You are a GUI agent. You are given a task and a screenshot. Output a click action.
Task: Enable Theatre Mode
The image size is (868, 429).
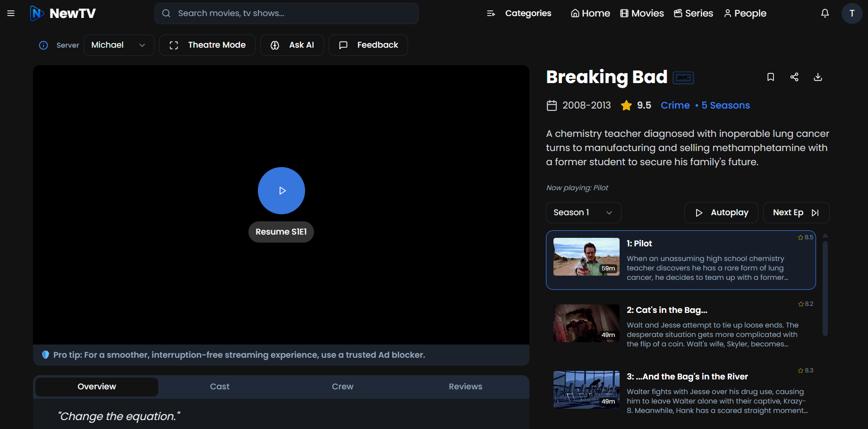[x=207, y=45]
